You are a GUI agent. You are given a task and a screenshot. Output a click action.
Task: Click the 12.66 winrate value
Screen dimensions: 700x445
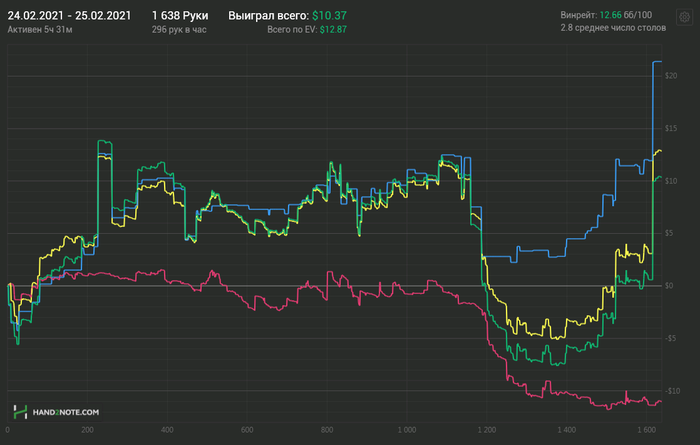[610, 15]
